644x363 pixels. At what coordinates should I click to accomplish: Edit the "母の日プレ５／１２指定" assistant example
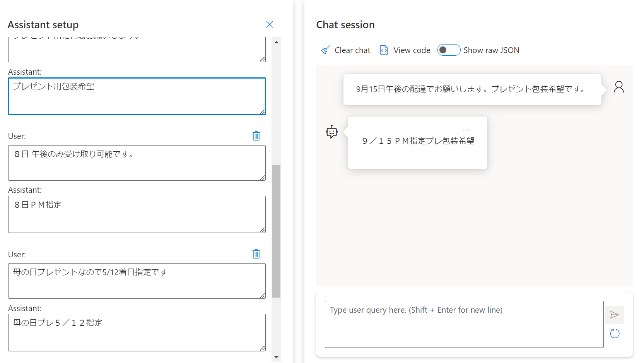pos(137,332)
